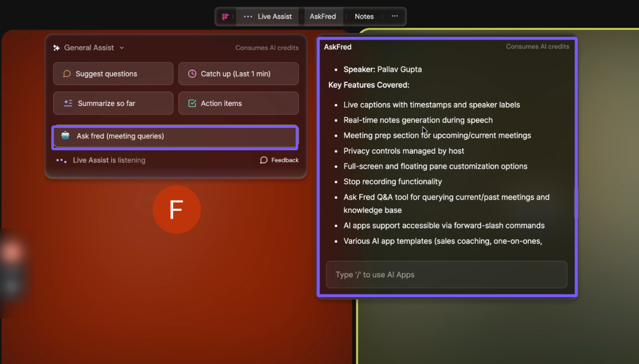The height and width of the screenshot is (364, 639).
Task: Click the Suggest questions button
Action: point(113,74)
